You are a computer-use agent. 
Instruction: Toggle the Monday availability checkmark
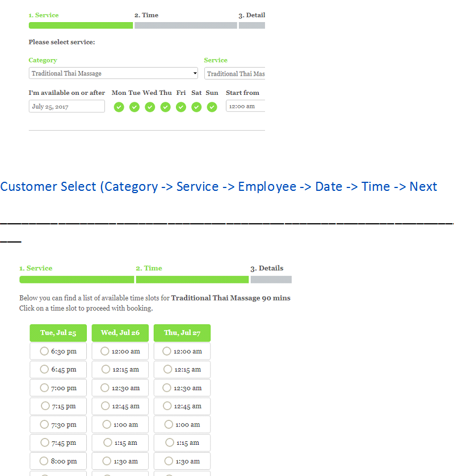click(119, 107)
